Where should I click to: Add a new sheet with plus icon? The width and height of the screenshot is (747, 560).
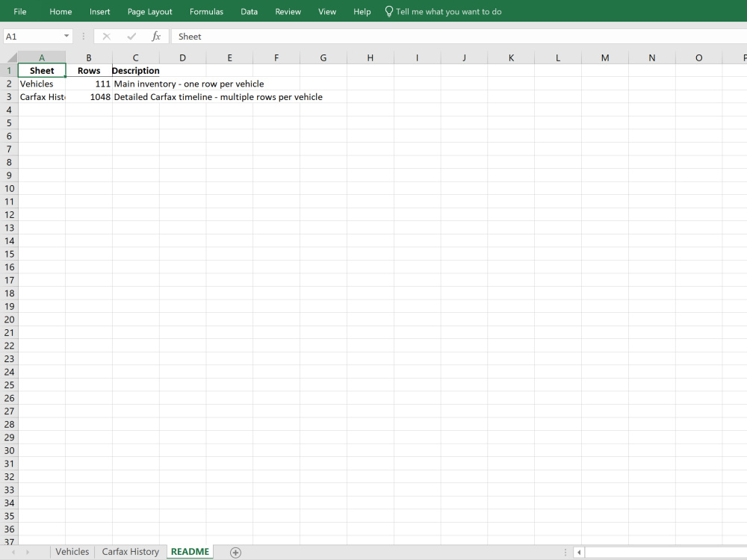point(235,552)
